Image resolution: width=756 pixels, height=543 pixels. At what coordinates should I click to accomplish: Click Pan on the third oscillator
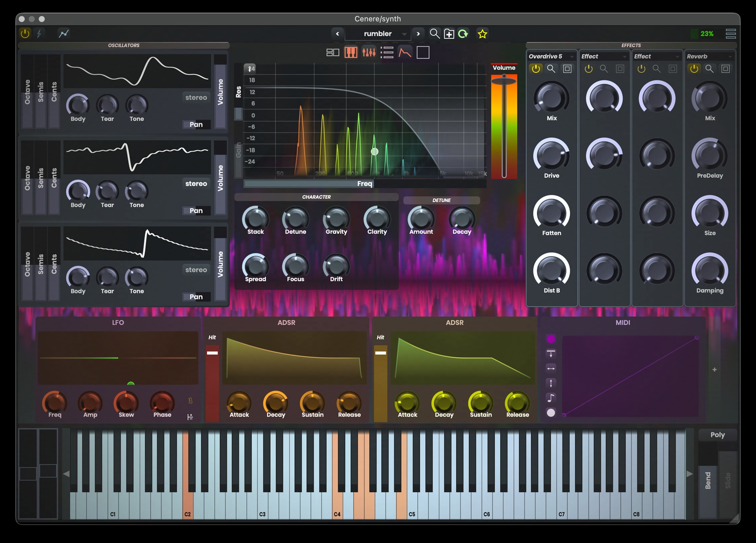tap(196, 297)
